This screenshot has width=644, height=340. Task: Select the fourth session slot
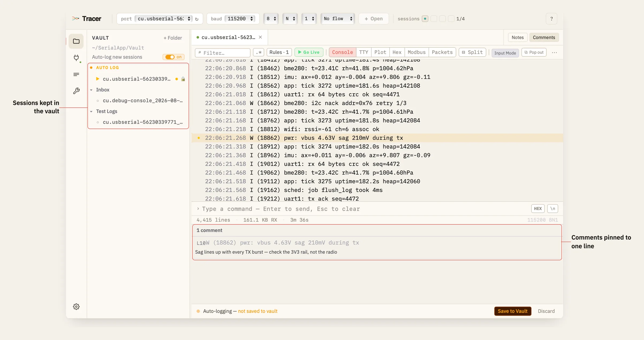coord(451,19)
